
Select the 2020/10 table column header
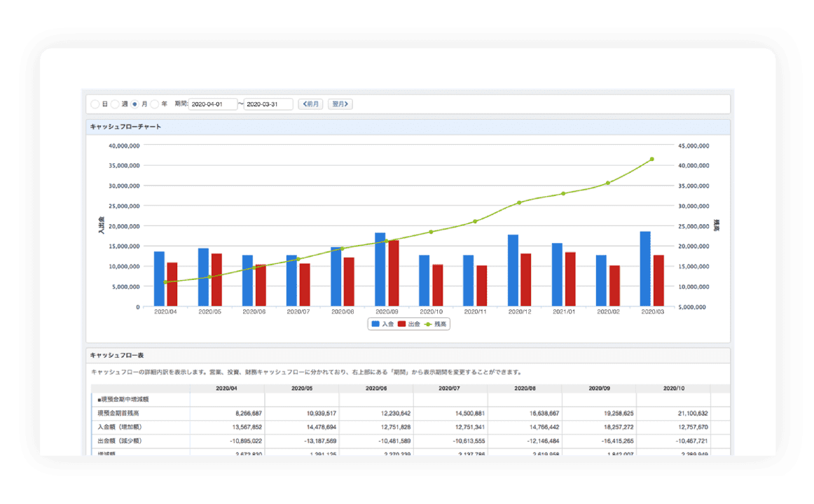click(673, 388)
